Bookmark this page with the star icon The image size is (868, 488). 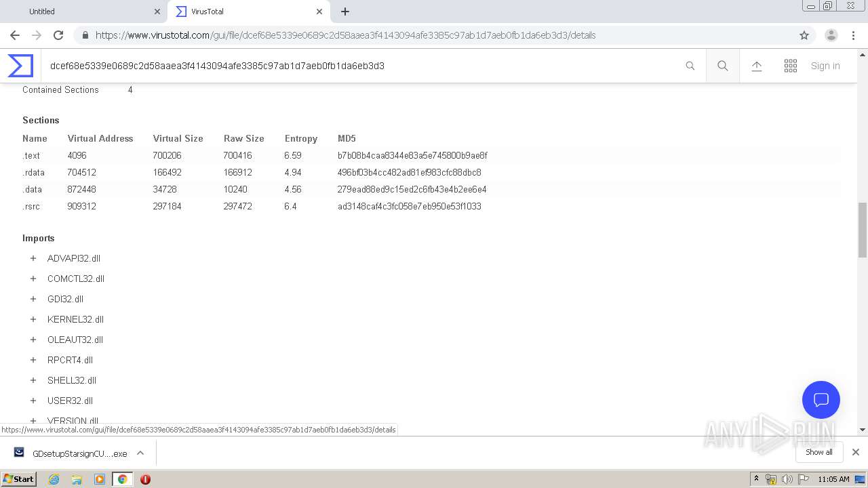point(804,35)
